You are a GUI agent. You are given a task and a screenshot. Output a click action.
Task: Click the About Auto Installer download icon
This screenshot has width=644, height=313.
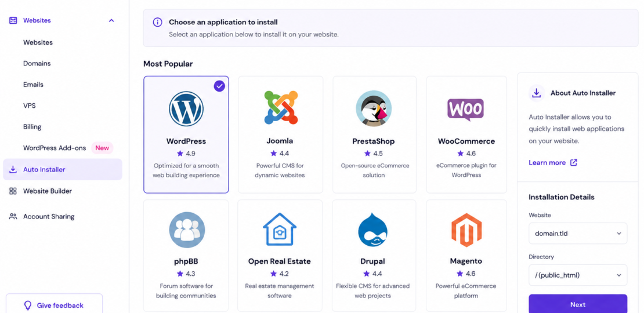(x=537, y=93)
